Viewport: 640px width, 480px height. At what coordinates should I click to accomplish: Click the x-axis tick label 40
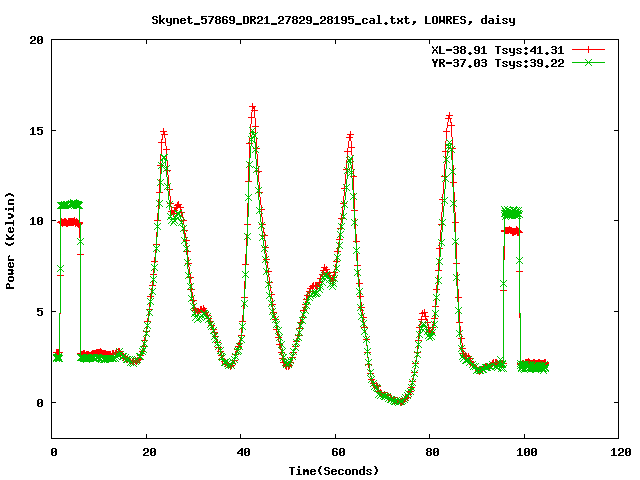coord(243,452)
